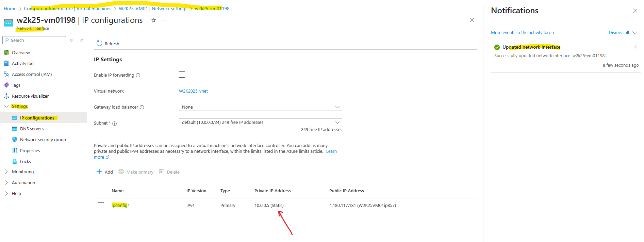This screenshot has width=644, height=242.
Task: Open Overview in the sidebar menu
Action: tap(21, 53)
